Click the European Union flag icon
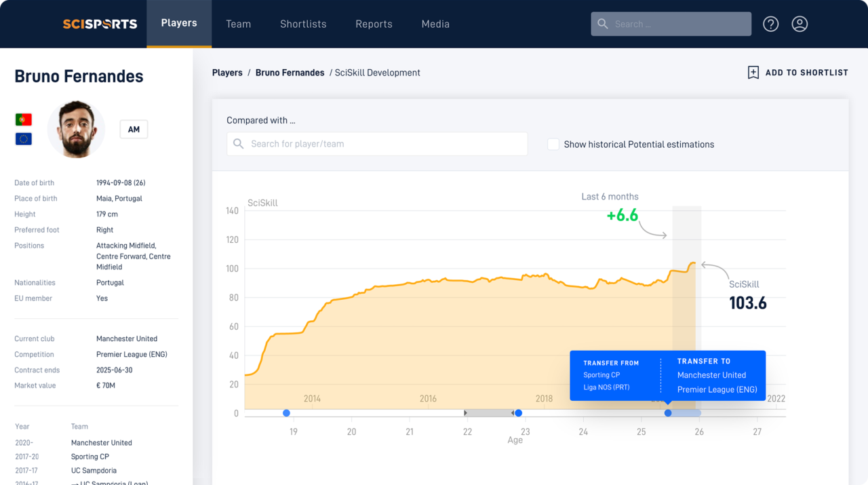Image resolution: width=868 pixels, height=485 pixels. click(24, 138)
